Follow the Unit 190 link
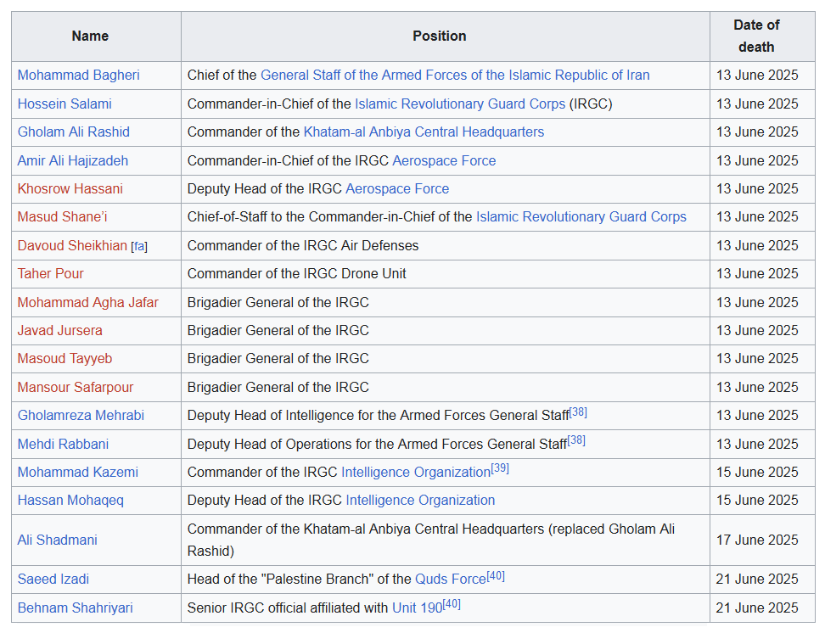Image resolution: width=825 pixels, height=644 pixels. click(x=417, y=608)
